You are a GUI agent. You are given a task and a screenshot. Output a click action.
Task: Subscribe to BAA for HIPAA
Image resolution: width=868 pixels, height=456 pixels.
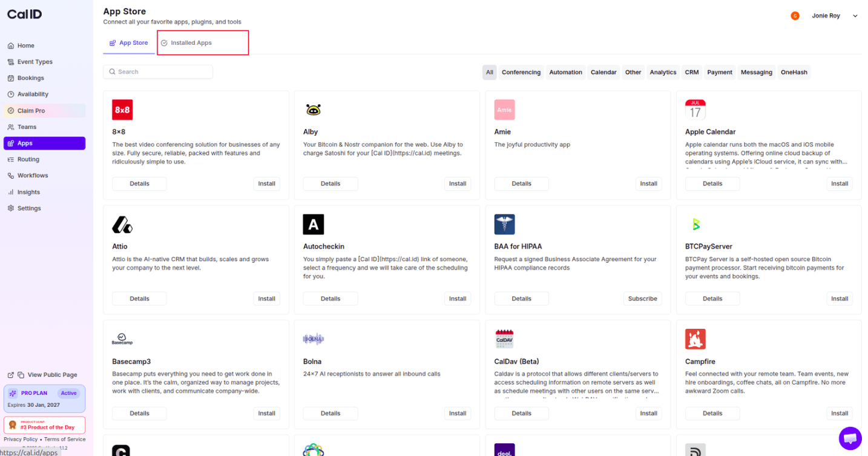click(x=643, y=299)
